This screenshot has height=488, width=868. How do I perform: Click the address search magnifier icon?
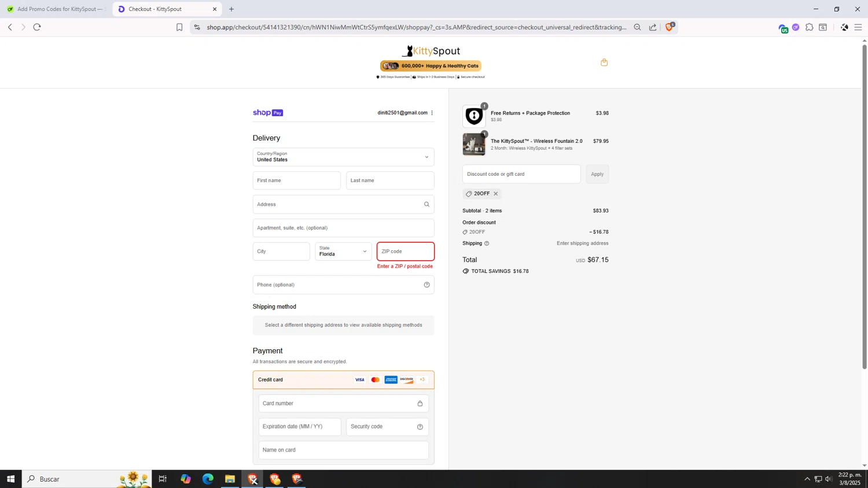[x=426, y=204]
